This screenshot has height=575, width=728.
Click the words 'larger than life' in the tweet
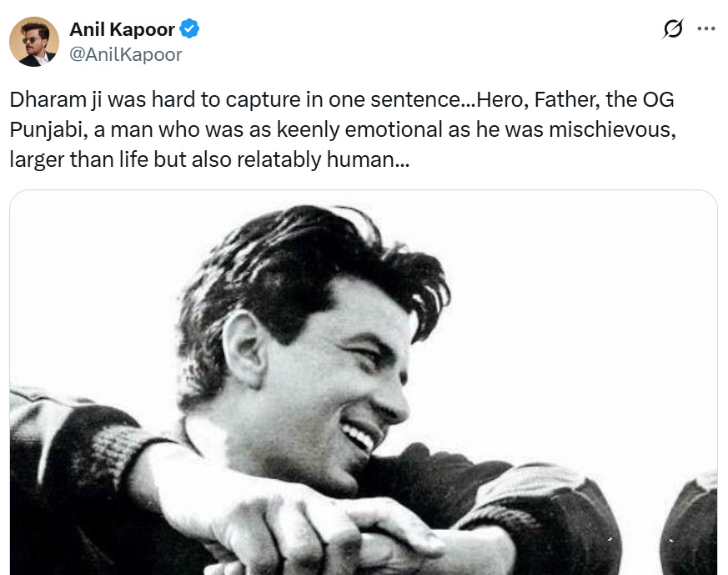tap(78, 159)
